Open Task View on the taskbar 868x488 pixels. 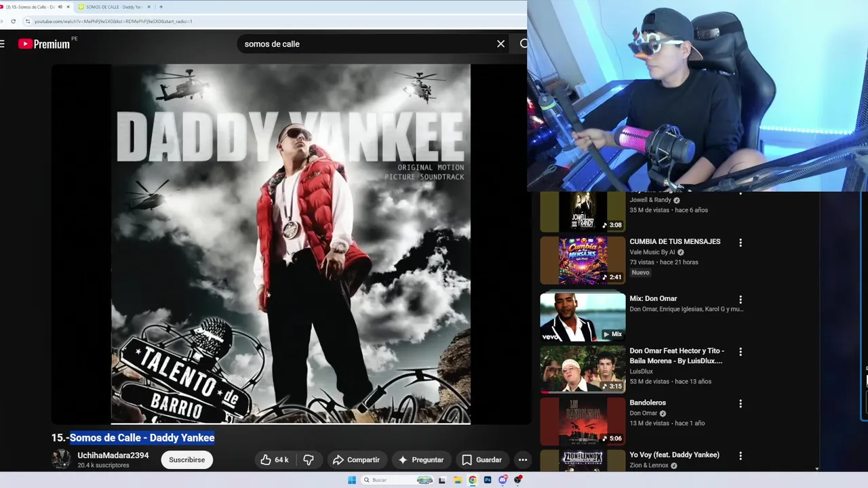pos(442,480)
